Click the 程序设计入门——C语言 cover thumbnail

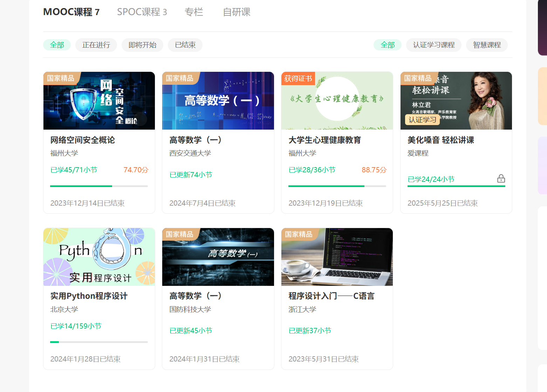(337, 257)
